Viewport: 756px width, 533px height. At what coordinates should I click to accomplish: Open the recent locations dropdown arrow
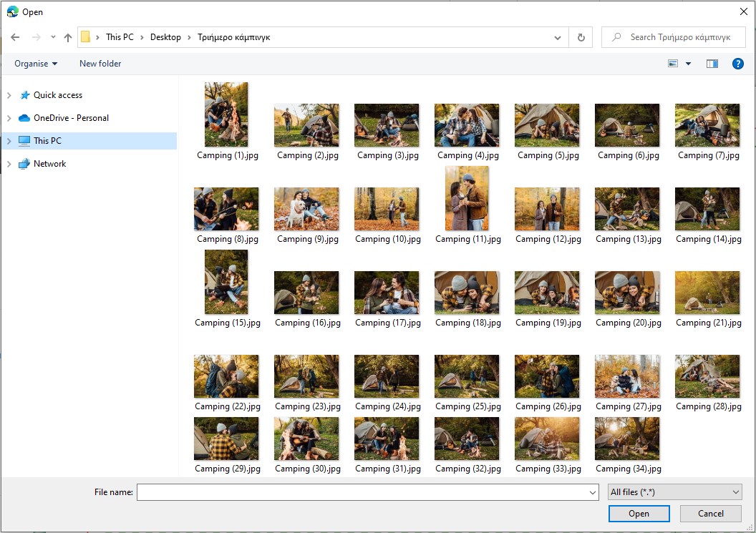(53, 37)
